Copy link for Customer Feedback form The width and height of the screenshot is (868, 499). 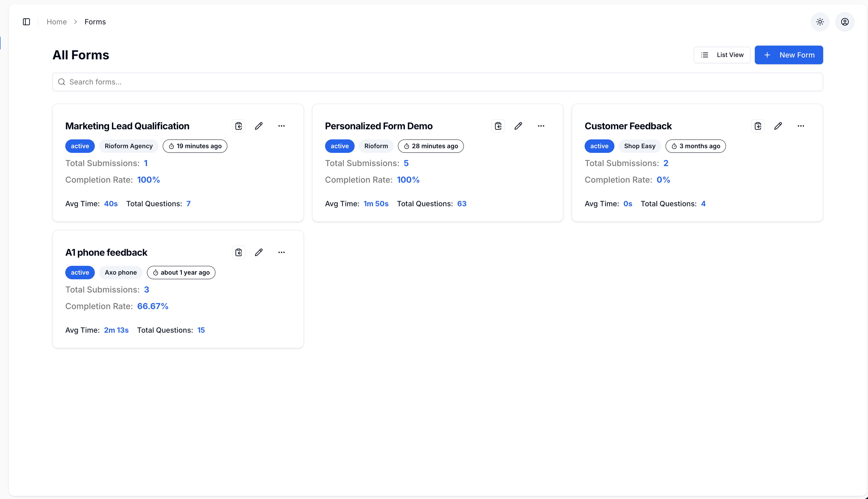(x=758, y=126)
